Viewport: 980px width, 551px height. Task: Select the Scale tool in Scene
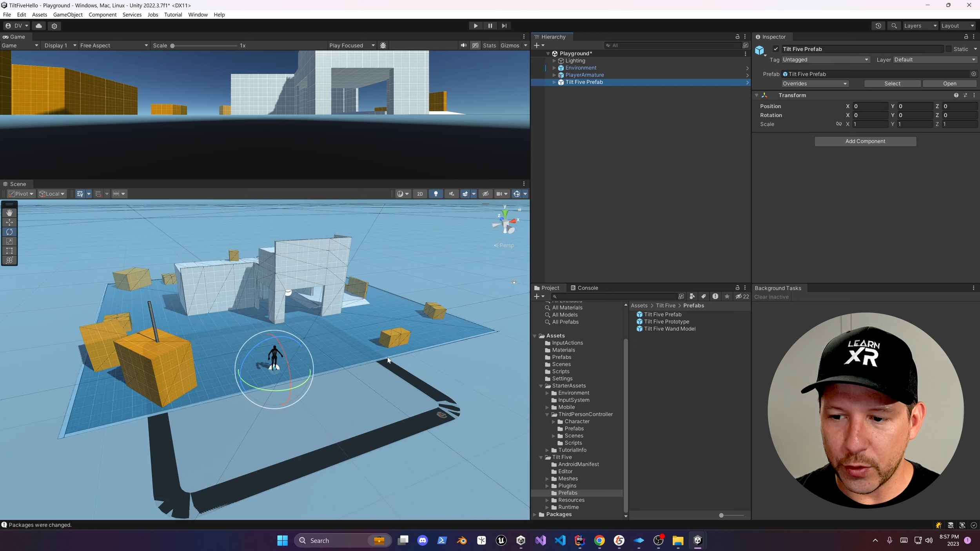(9, 241)
